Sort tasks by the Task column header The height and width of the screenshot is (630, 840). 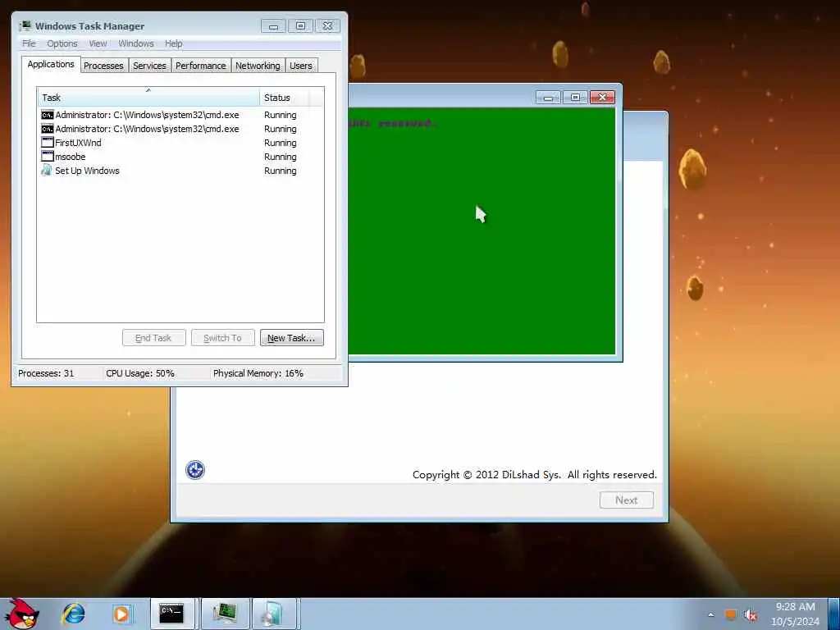148,97
